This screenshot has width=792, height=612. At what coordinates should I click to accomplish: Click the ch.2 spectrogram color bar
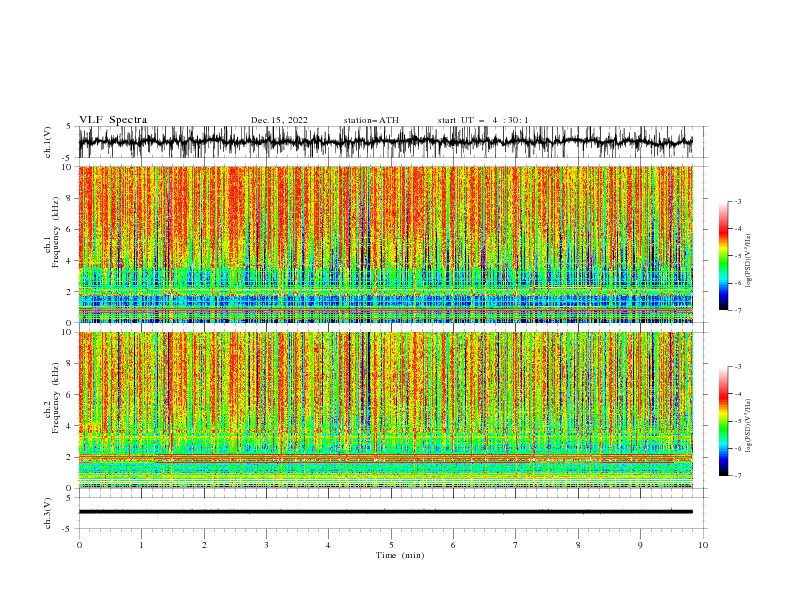pos(723,421)
